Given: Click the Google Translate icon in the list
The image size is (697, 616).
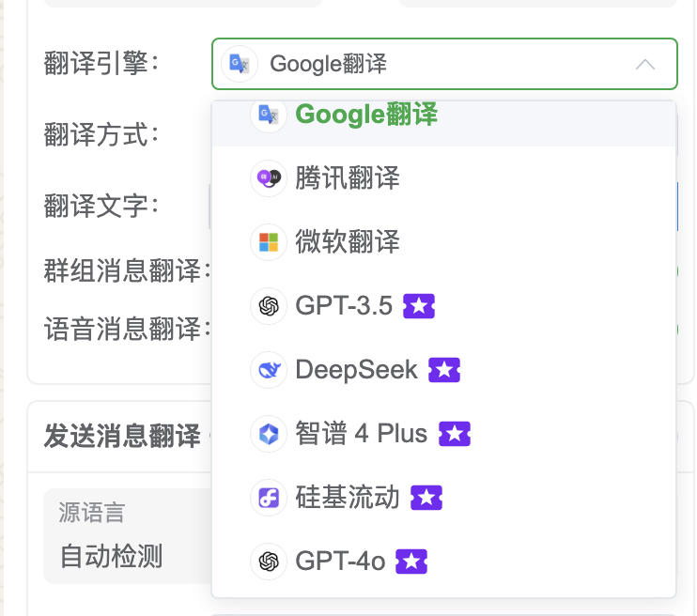Looking at the screenshot, I should [x=269, y=115].
